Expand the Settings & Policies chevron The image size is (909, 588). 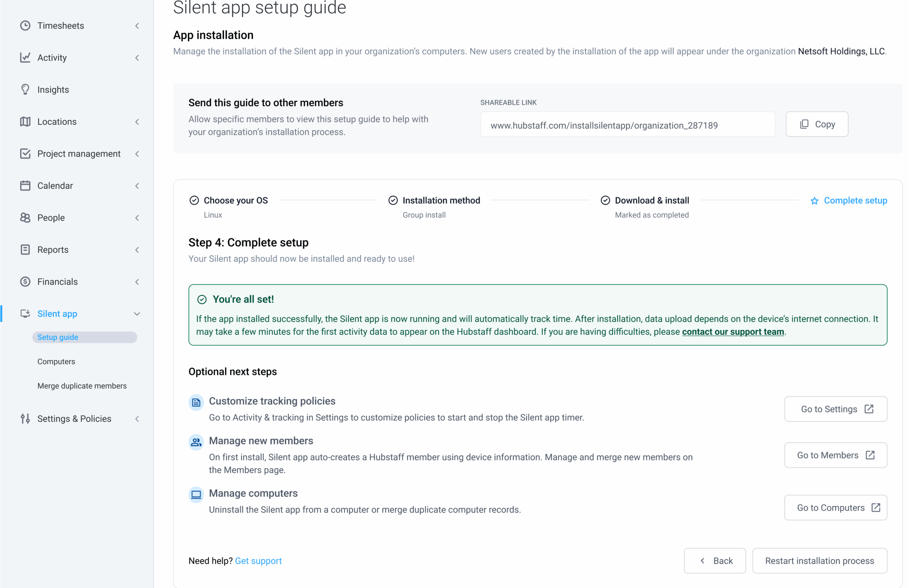point(137,419)
